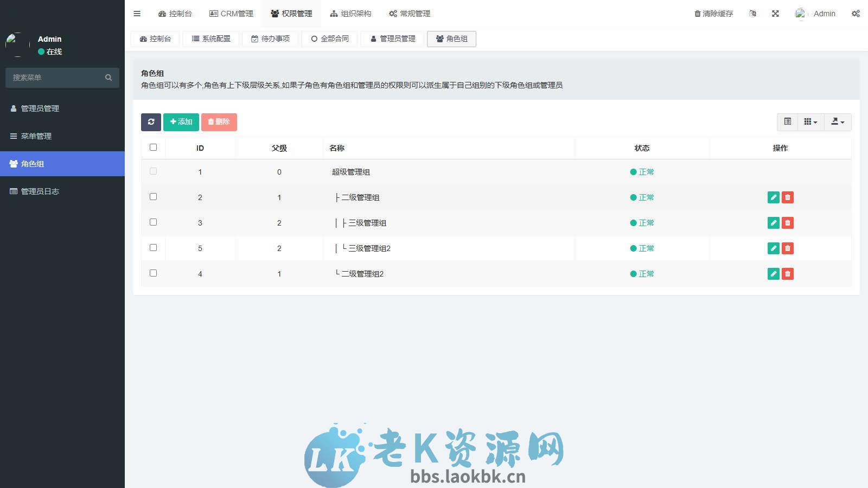Open the settings gears icon at top right
This screenshot has height=488, width=868.
(x=856, y=13)
